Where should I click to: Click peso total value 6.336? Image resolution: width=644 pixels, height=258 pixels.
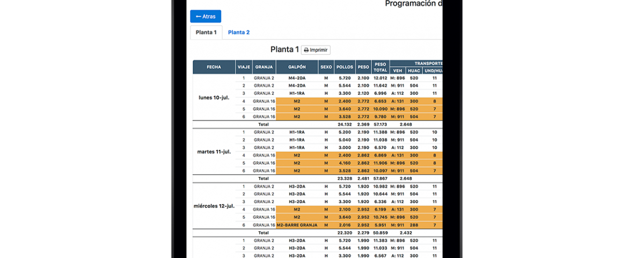point(380,201)
